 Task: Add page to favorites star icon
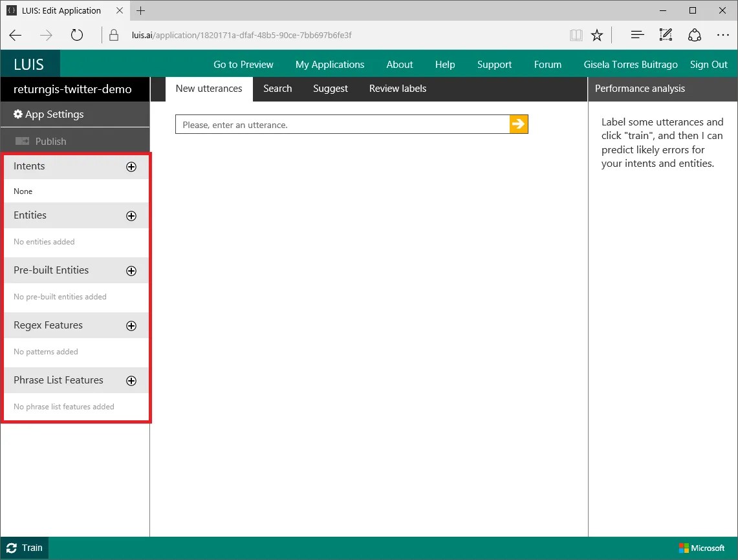tap(597, 36)
